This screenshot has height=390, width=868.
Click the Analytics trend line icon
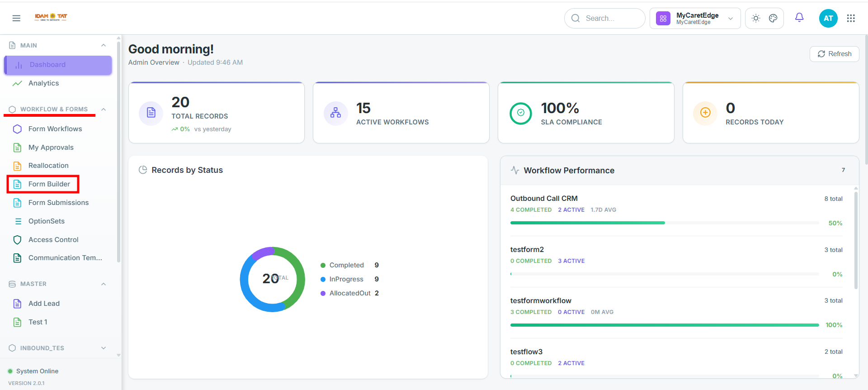[x=17, y=83]
